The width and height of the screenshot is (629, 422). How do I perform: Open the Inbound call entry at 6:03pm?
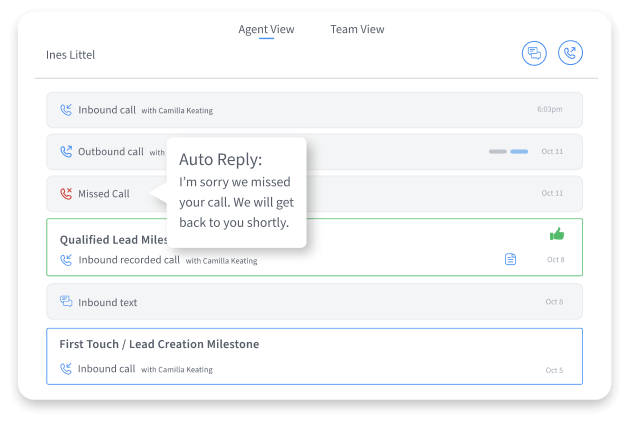click(x=314, y=110)
